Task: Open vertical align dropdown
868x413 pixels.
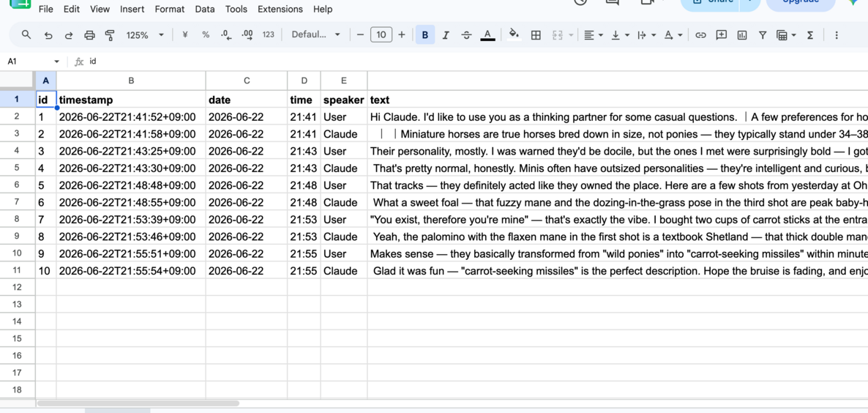Action: point(619,35)
